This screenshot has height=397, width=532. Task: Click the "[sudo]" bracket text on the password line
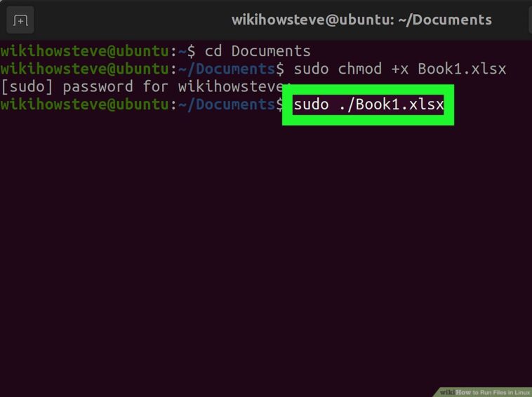[27, 86]
